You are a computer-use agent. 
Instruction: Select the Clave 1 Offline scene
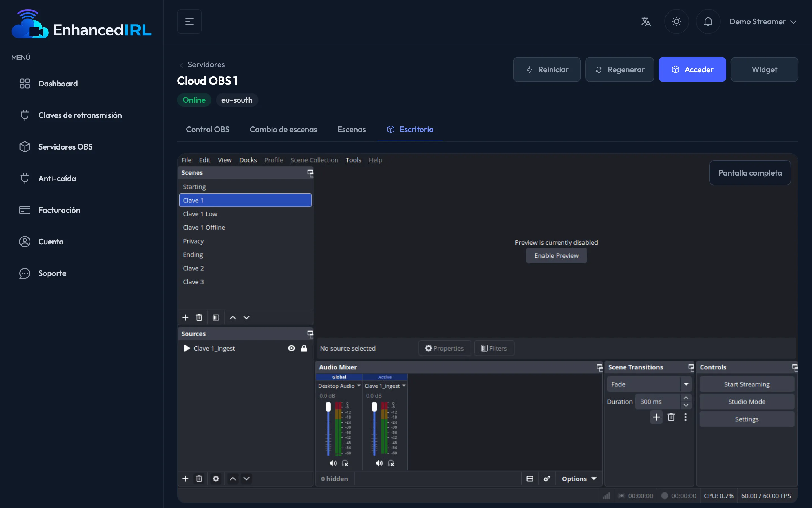[x=245, y=227]
